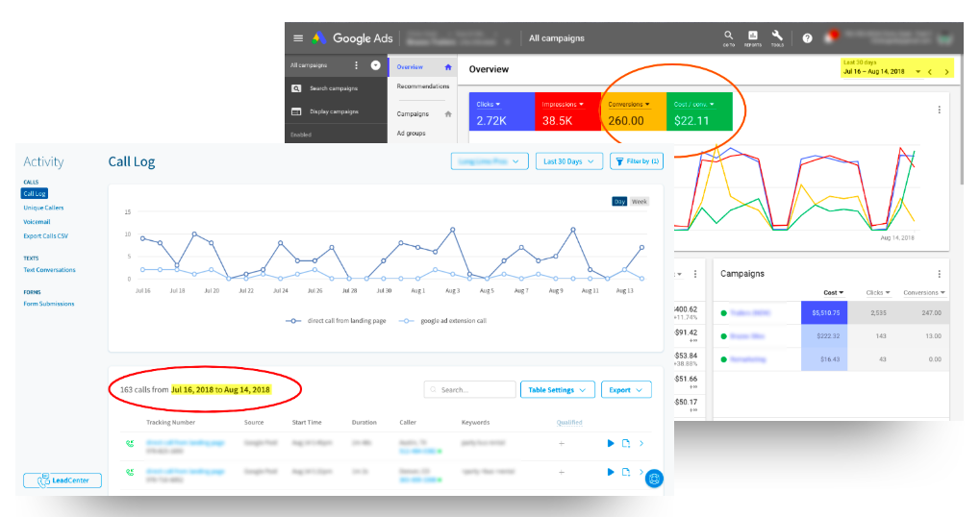Click the Go To search icon

pyautogui.click(x=729, y=37)
